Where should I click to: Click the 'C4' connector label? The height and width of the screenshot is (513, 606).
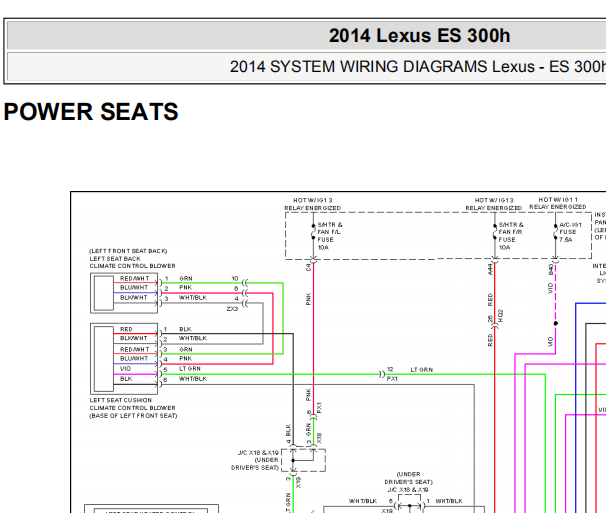(308, 267)
